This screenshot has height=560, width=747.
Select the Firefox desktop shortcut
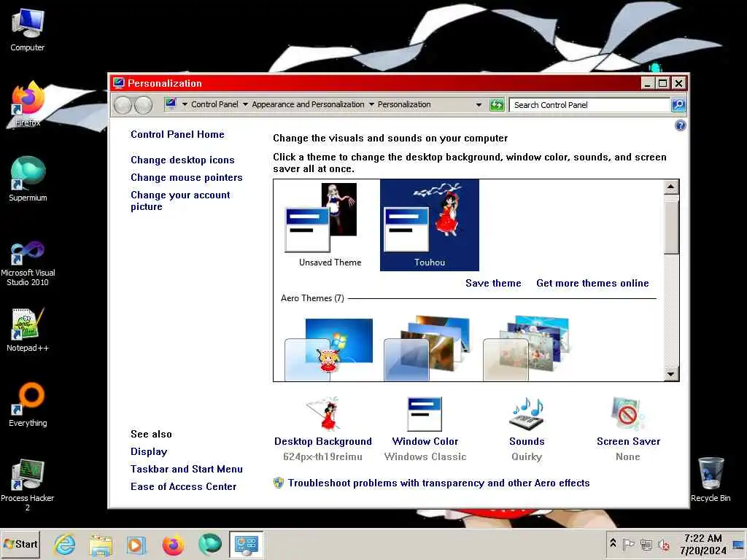[28, 104]
